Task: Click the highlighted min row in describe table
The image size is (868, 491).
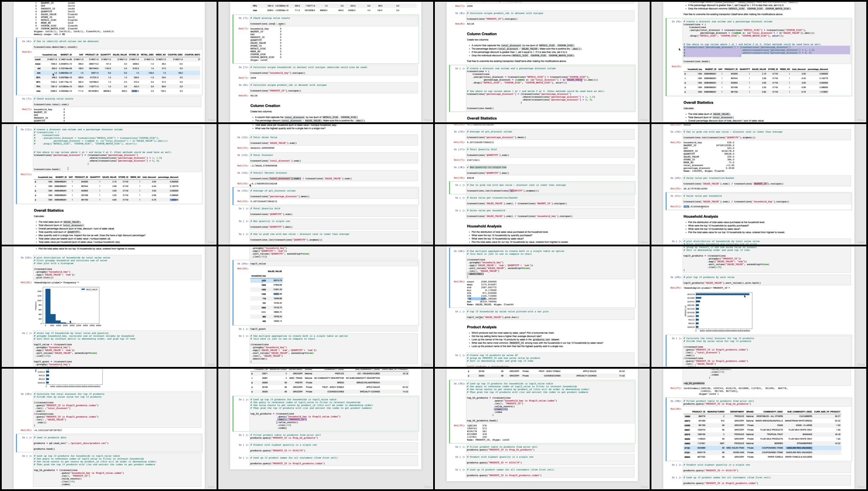Action: point(116,73)
